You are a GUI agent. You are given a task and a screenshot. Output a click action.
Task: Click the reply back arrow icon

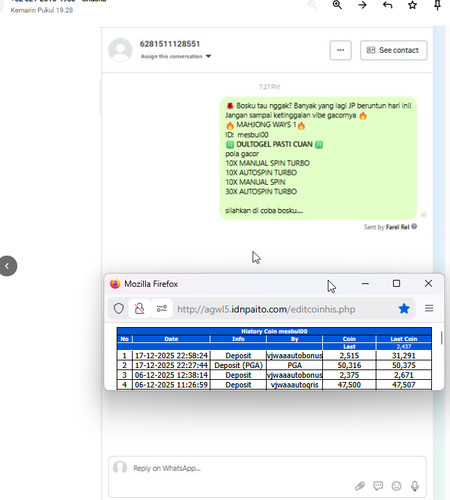tap(387, 5)
